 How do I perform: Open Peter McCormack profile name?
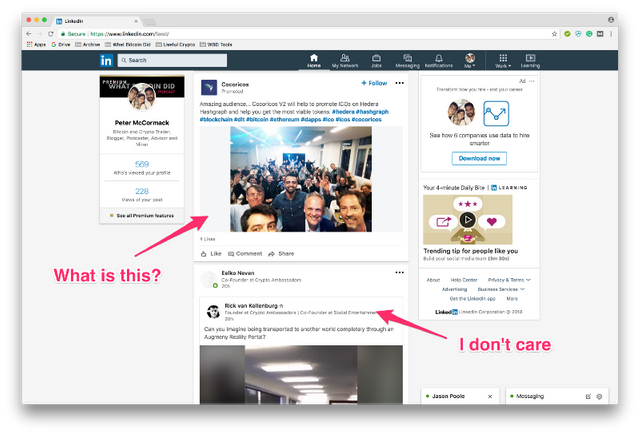click(142, 122)
